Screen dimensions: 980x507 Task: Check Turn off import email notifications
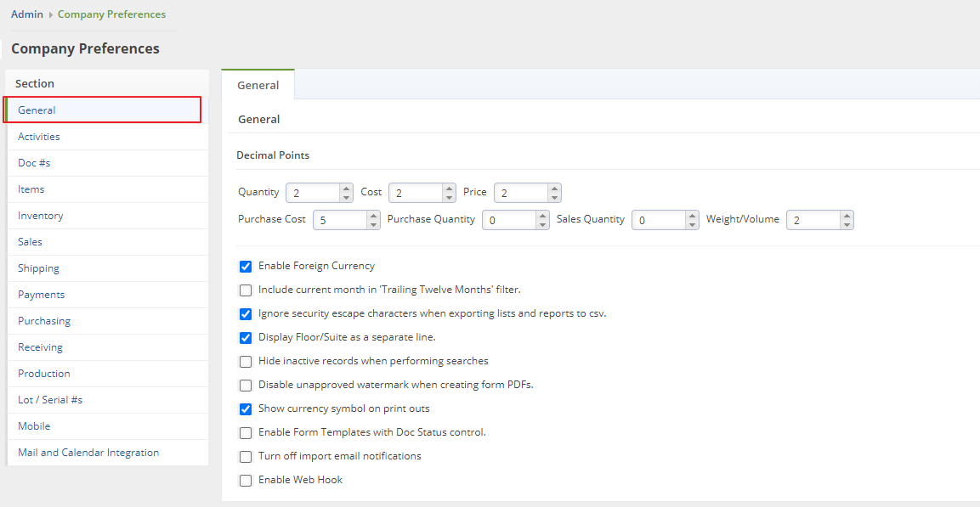click(246, 456)
